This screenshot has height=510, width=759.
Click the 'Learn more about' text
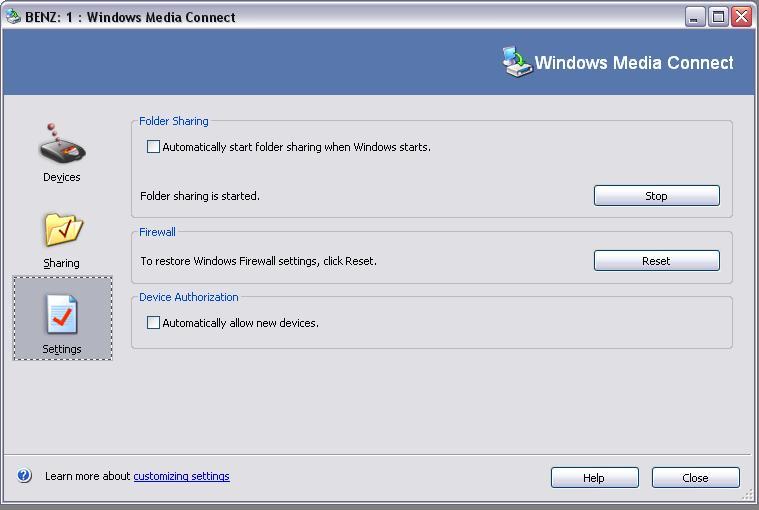[x=88, y=476]
